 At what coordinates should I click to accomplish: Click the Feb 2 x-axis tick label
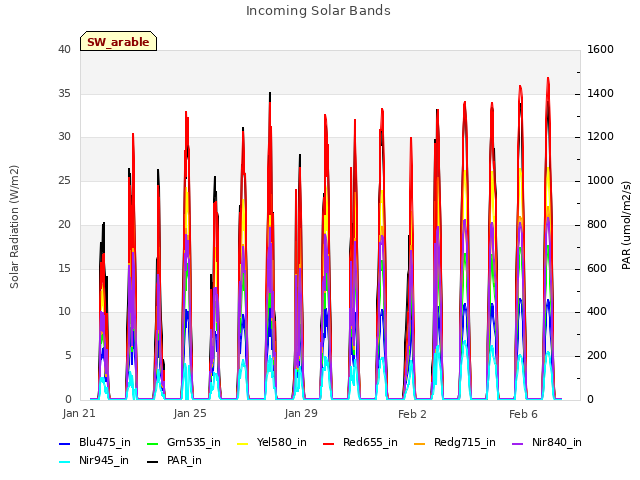tap(412, 414)
